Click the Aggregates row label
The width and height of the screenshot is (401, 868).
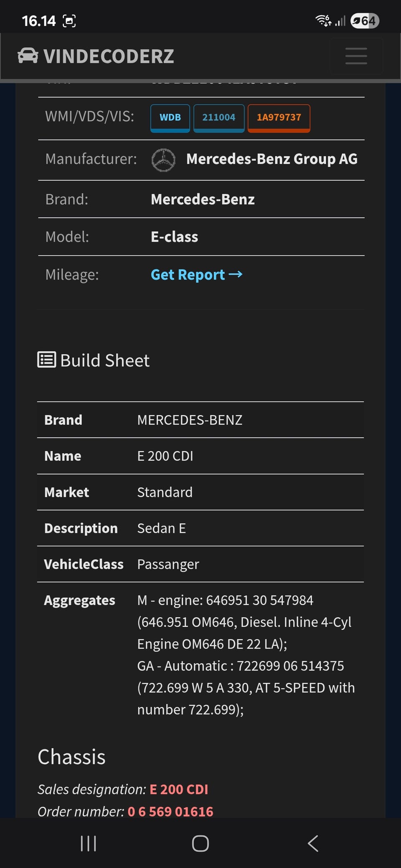pyautogui.click(x=79, y=600)
